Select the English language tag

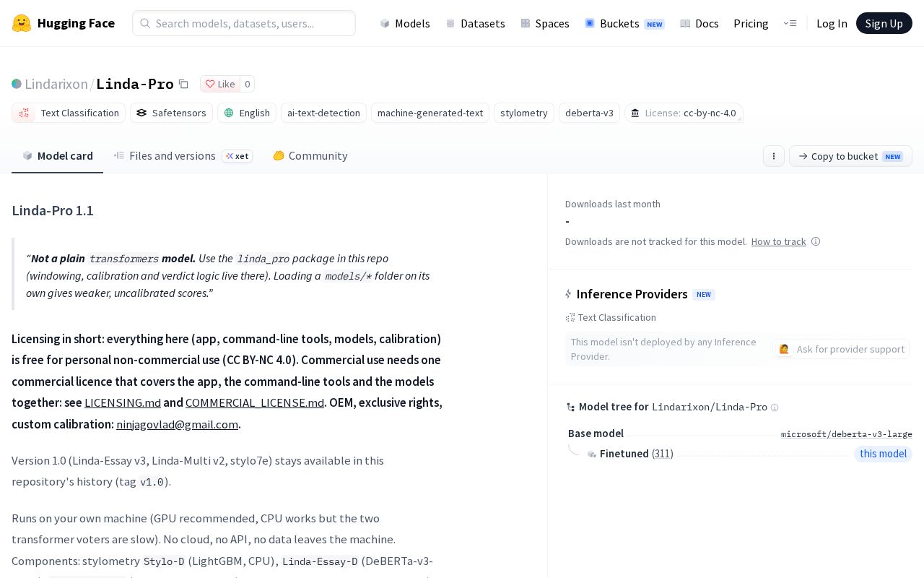tap(247, 113)
